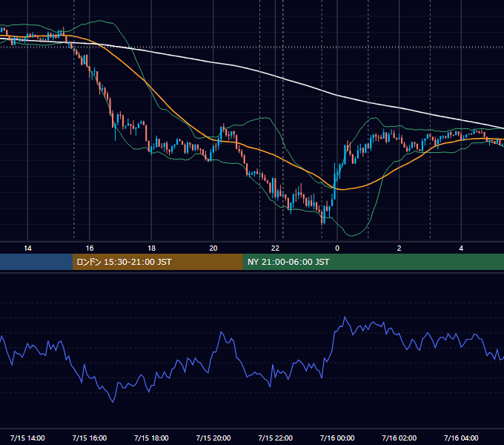Image resolution: width=504 pixels, height=445 pixels.
Task: Click the 7/16 02:00 date label
Action: 399,438
